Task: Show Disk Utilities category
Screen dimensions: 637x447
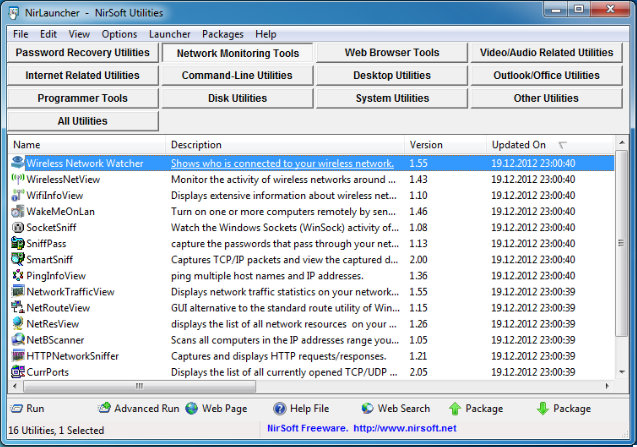Action: 237,98
